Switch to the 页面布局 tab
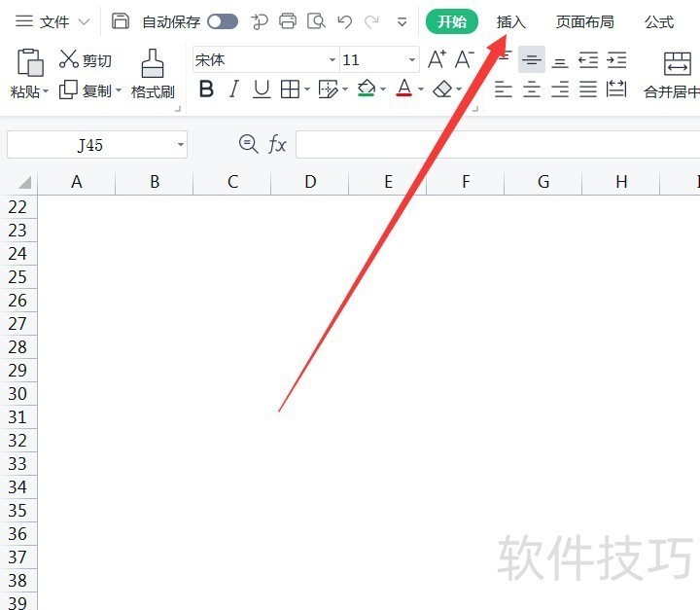The height and width of the screenshot is (610, 700). tap(584, 21)
